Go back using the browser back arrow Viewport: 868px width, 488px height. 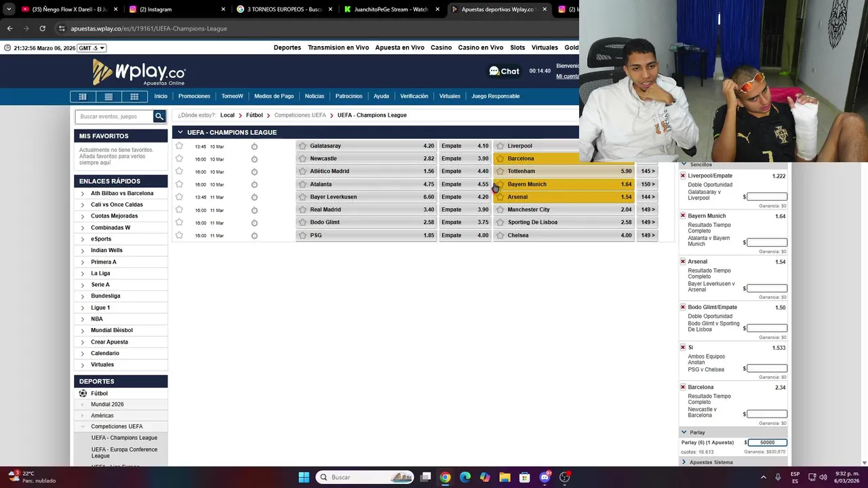pos(9,28)
